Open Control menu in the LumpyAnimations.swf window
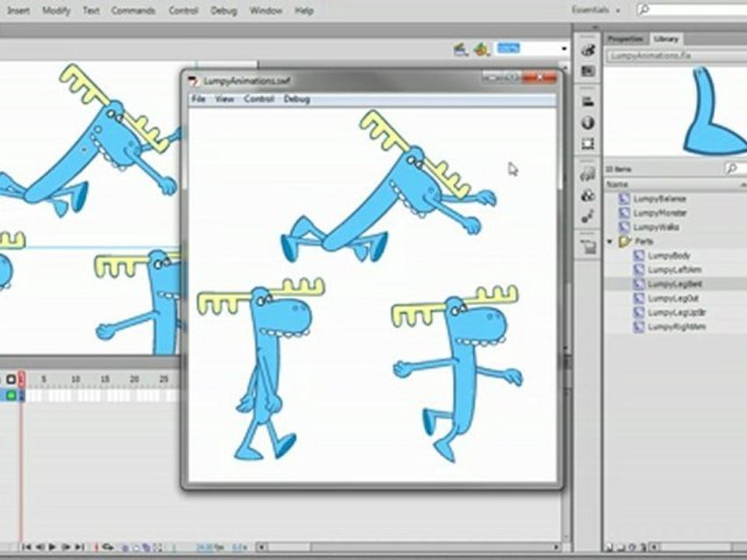 (x=258, y=99)
